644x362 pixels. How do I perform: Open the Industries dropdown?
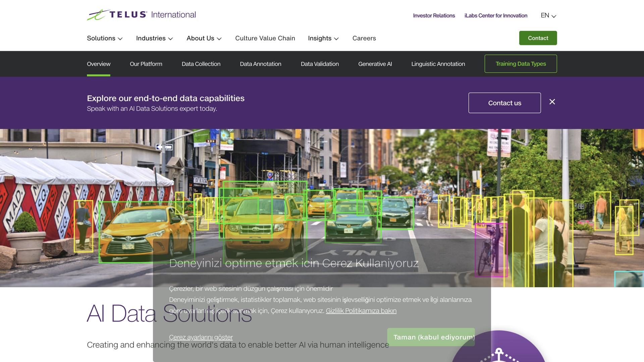point(155,38)
